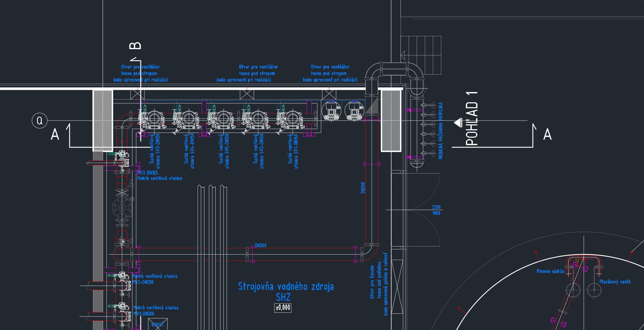This screenshot has width=644, height=330.
Task: Click the Plnenie nádrže label
Action: click(550, 271)
